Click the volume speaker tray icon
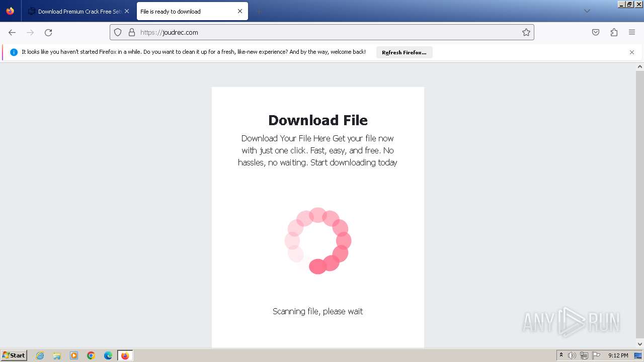 pos(572,355)
